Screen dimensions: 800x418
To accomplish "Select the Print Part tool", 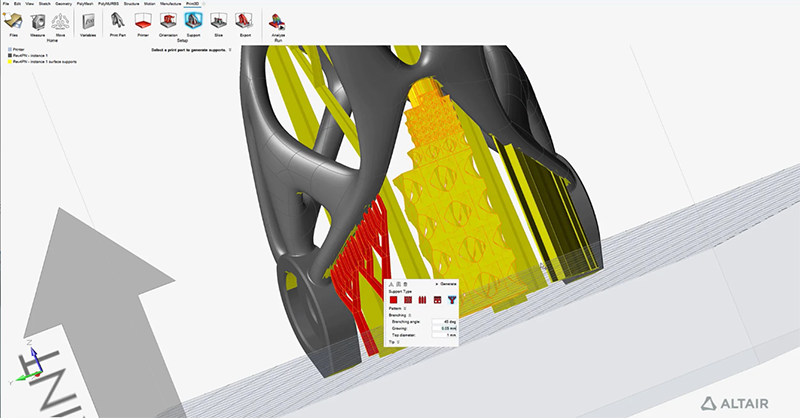I will pos(118,24).
